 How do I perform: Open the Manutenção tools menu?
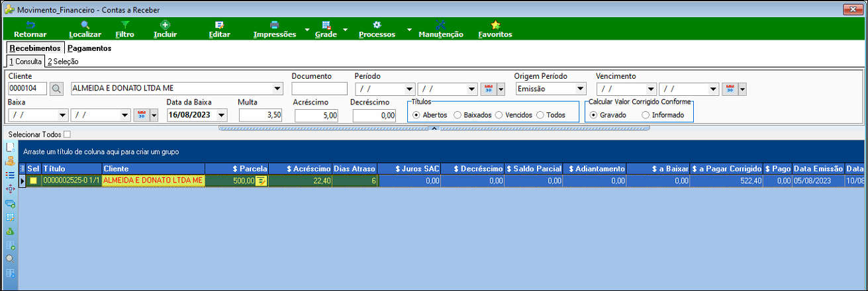point(441,29)
